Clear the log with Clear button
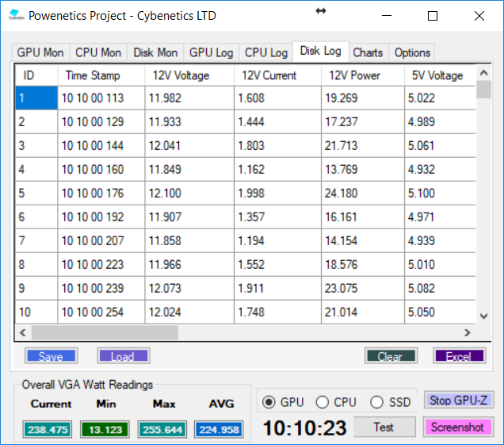 tap(391, 356)
